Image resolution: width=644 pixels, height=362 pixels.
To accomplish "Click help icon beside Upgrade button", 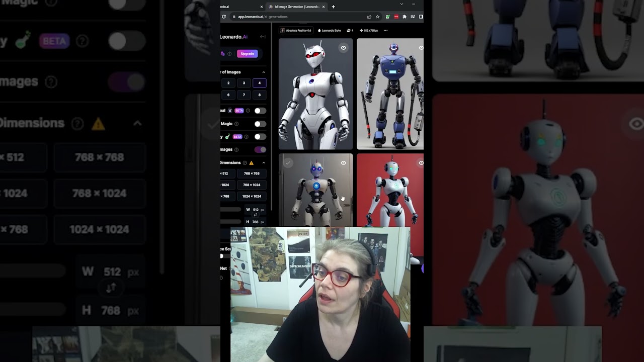I will click(x=229, y=54).
